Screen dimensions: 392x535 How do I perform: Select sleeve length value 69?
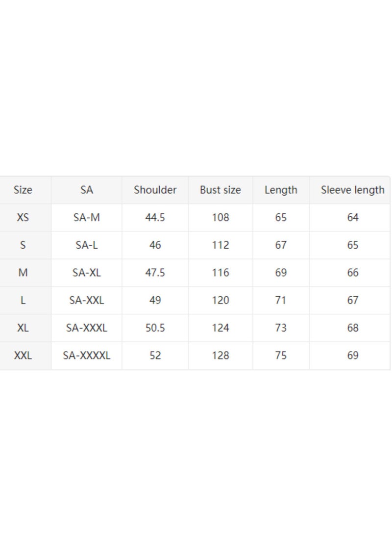point(352,356)
